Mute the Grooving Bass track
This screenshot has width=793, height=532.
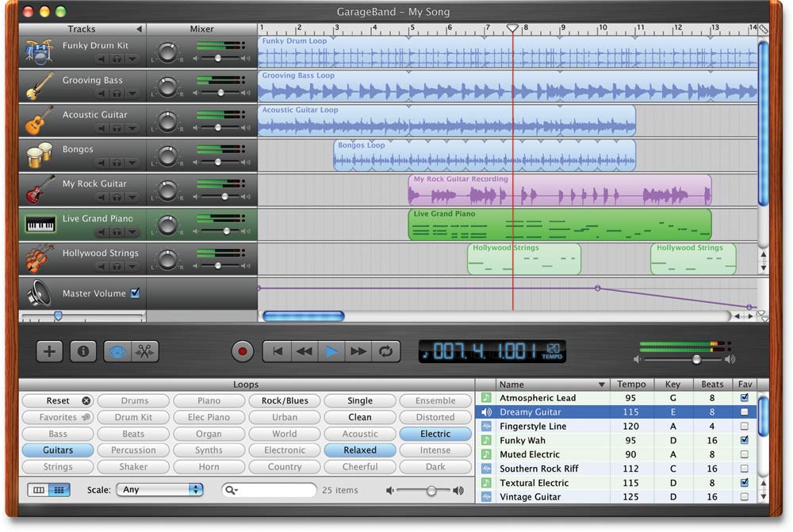tap(102, 94)
